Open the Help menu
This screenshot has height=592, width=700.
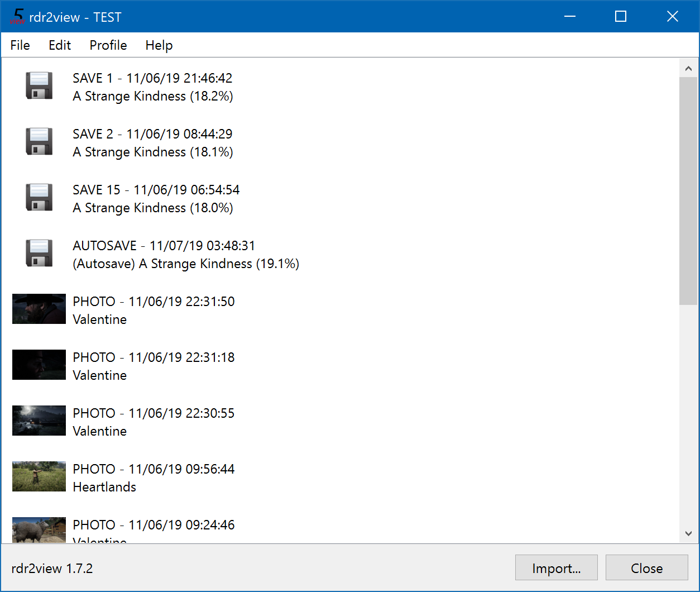(159, 45)
